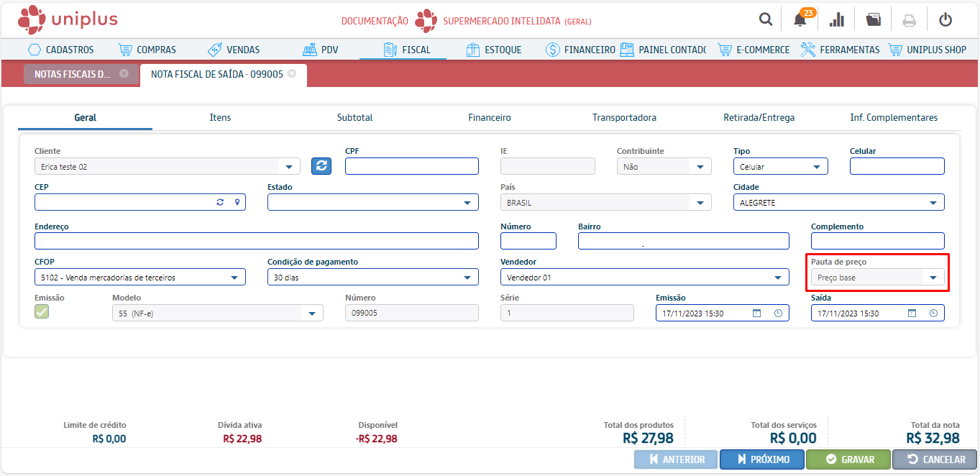The height and width of the screenshot is (476, 980).
Task: Open the Ferramentas menu
Action: (840, 50)
